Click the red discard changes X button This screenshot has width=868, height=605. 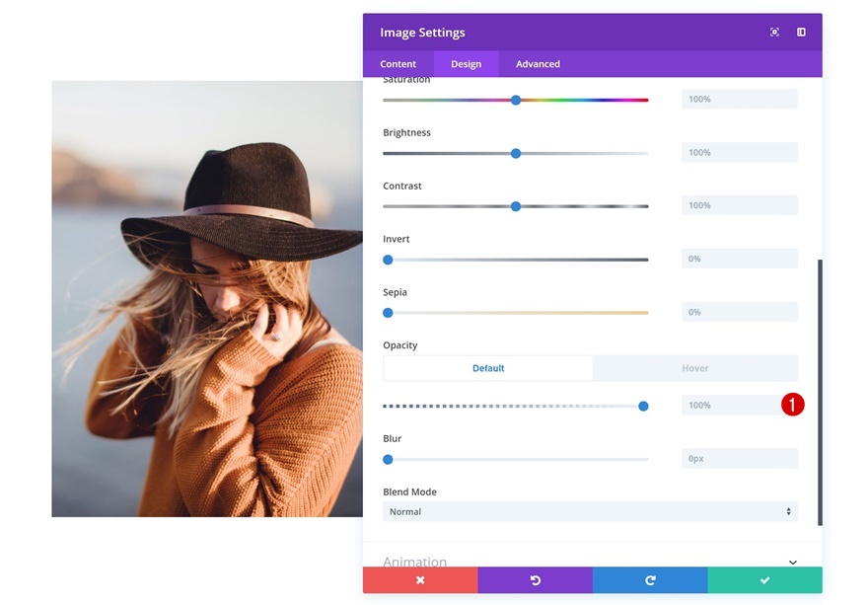point(420,580)
